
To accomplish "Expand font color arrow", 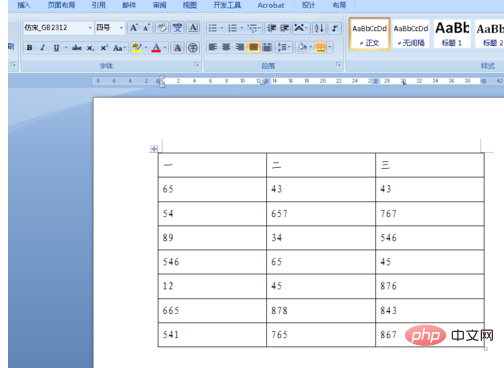I will pos(165,48).
